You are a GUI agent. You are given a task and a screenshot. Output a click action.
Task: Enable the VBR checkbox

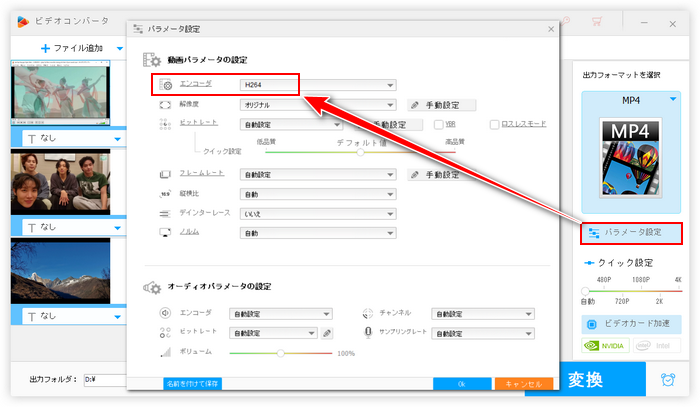click(438, 125)
